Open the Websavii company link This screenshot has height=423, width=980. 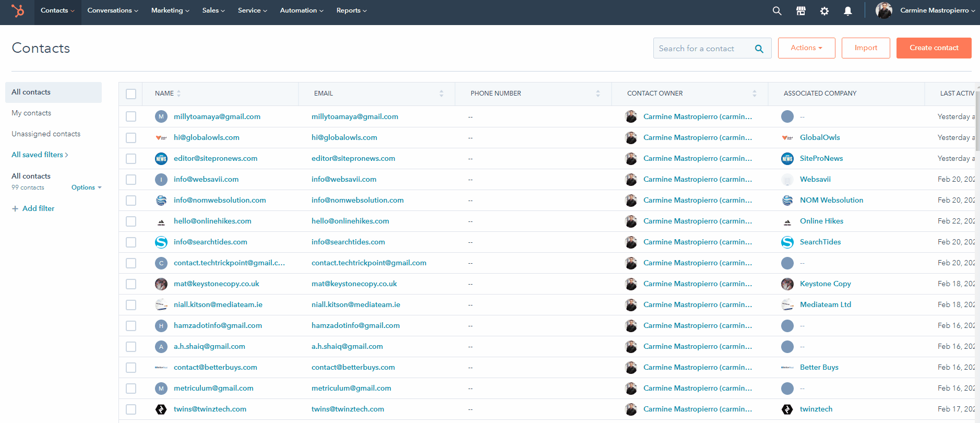[815, 180]
